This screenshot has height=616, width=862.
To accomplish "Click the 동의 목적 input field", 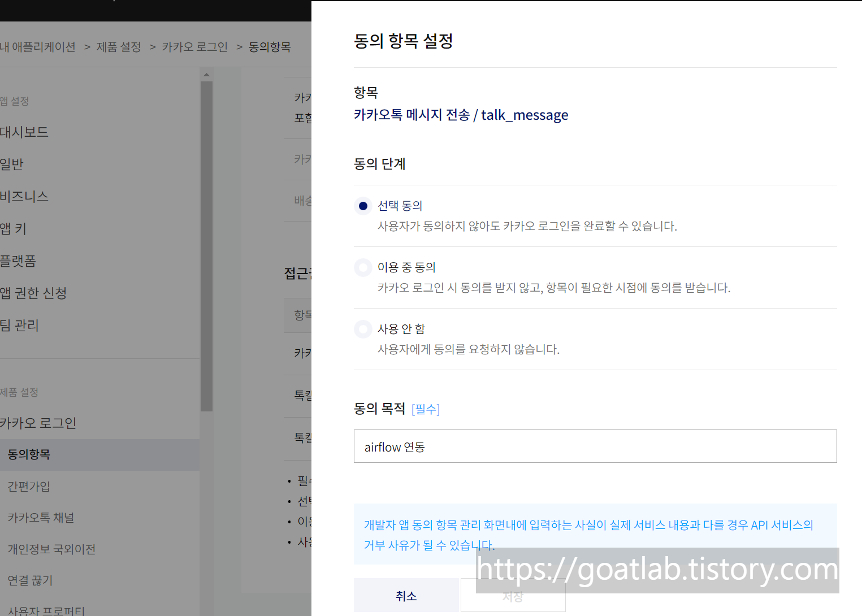I will coord(595,446).
